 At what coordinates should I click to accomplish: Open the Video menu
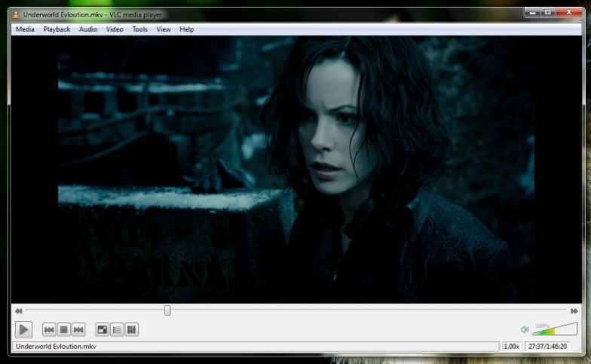point(115,29)
